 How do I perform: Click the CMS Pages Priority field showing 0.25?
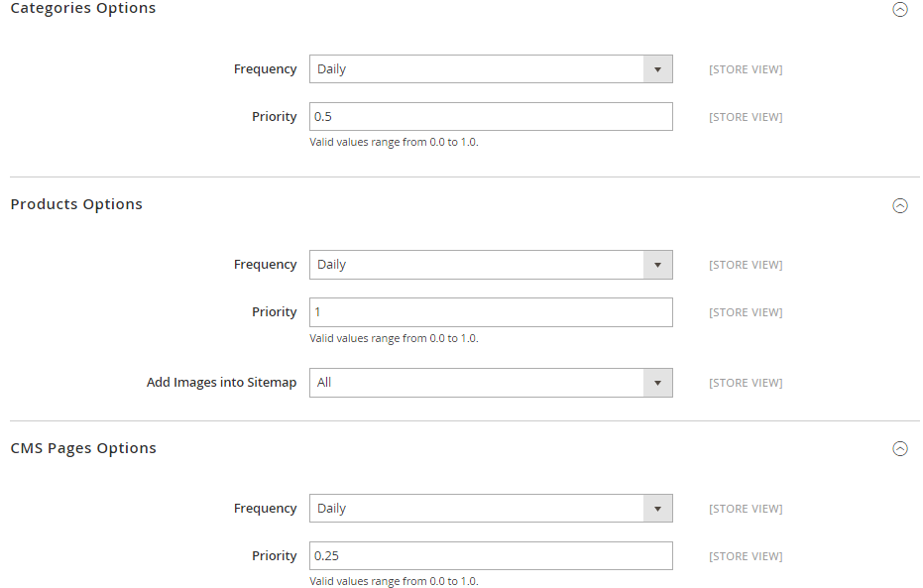tap(491, 556)
